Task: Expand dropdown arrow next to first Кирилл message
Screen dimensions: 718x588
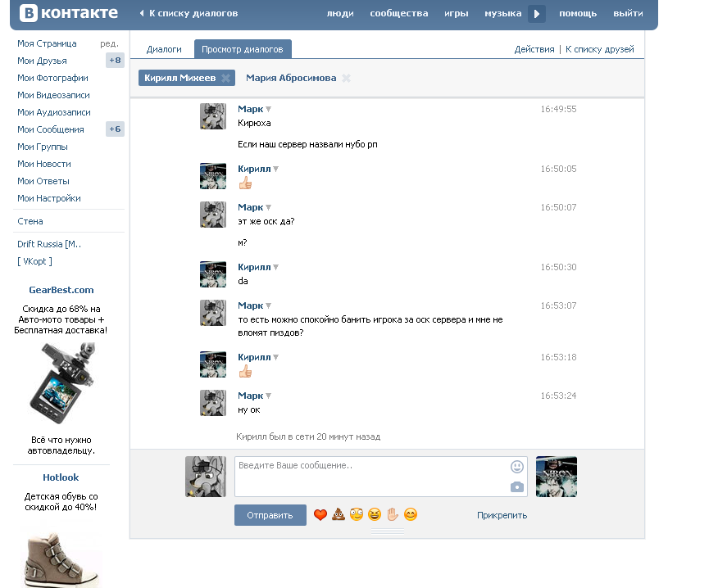Action: pos(275,170)
